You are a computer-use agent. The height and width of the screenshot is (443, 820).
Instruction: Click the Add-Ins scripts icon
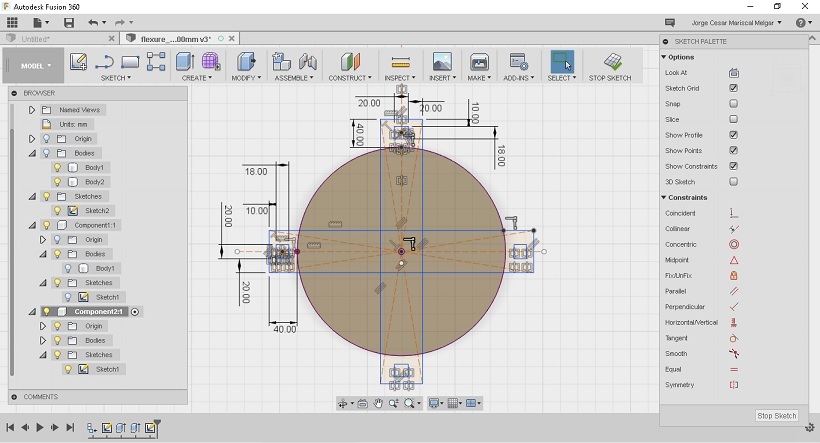519,62
